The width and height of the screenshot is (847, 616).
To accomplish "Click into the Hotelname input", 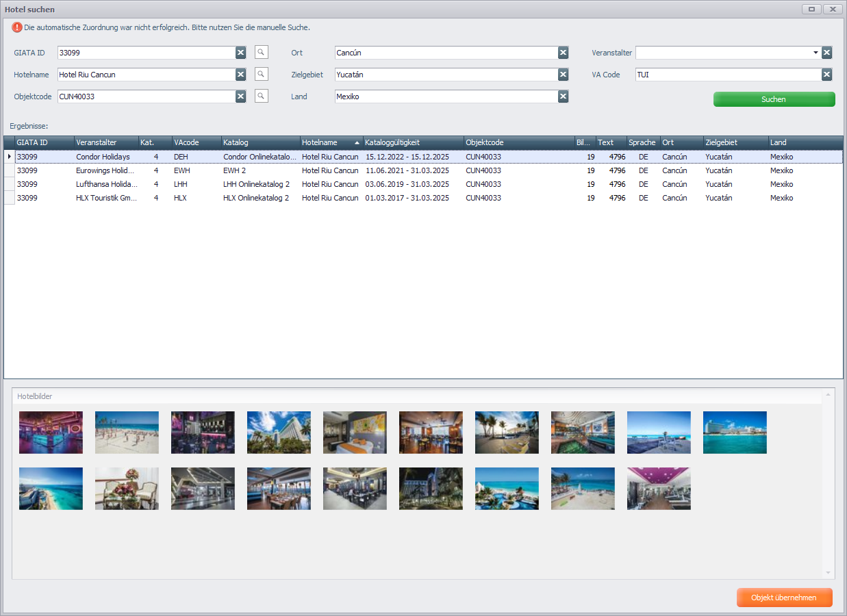I will [147, 75].
